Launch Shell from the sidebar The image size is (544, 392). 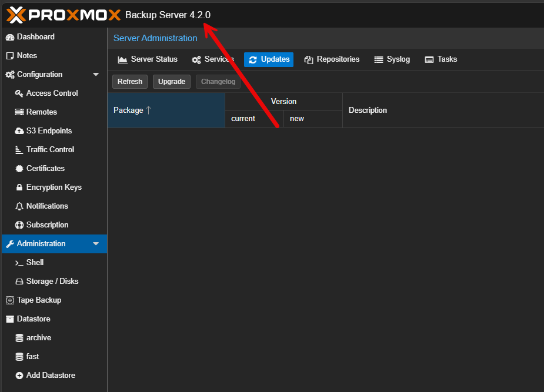point(55,262)
